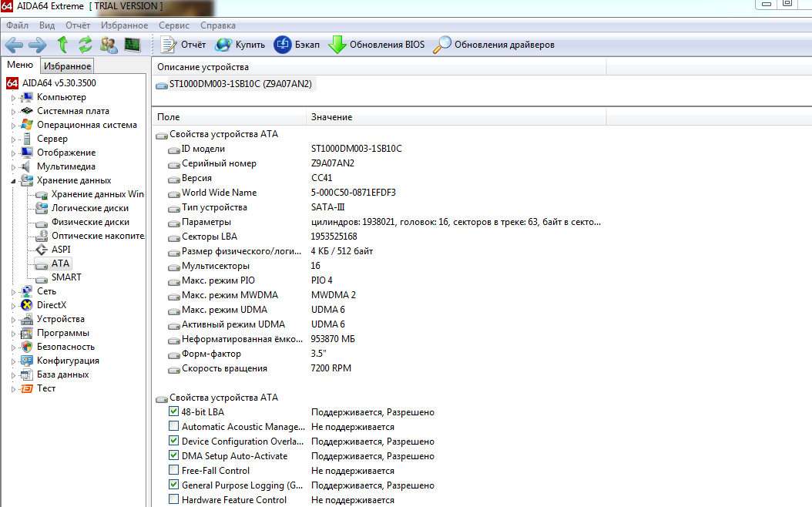
Task: Expand the Отображение tree node
Action: click(x=13, y=153)
